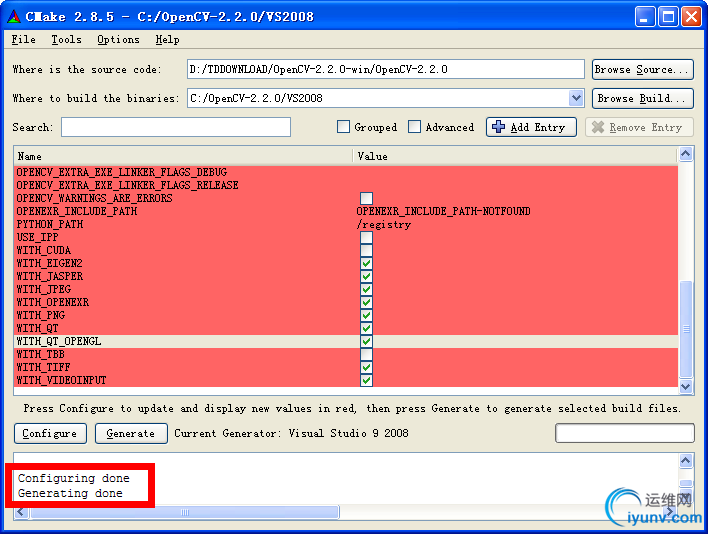The image size is (708, 534).
Task: Click the Generating done log line
Action: [70, 493]
